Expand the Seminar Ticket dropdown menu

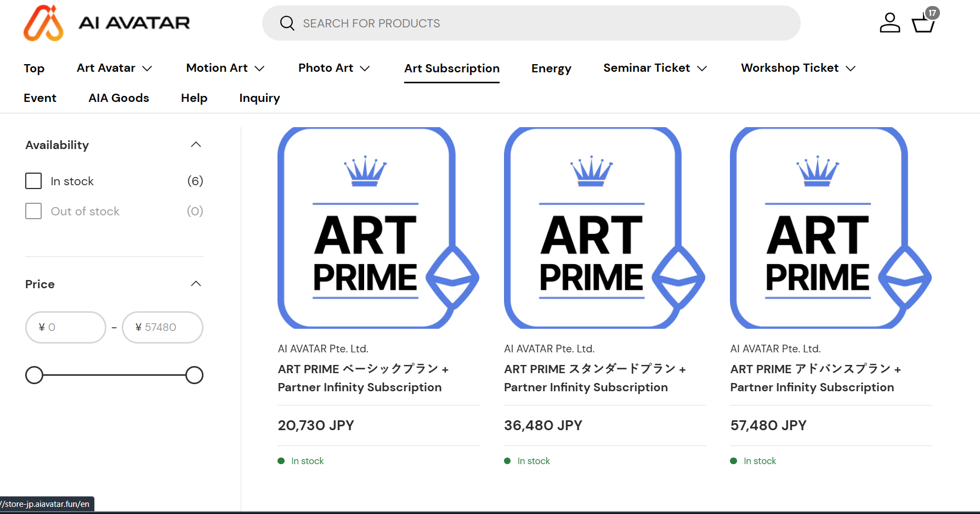point(702,68)
